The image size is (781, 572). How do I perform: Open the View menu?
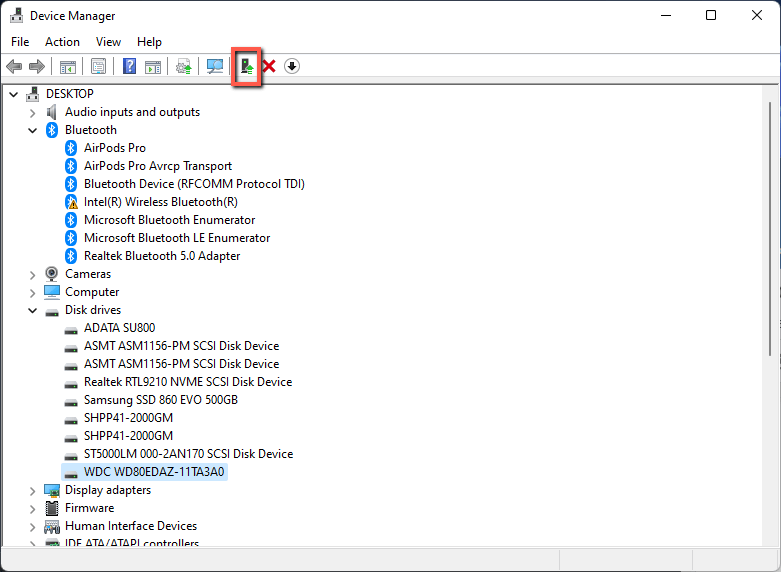(x=108, y=42)
